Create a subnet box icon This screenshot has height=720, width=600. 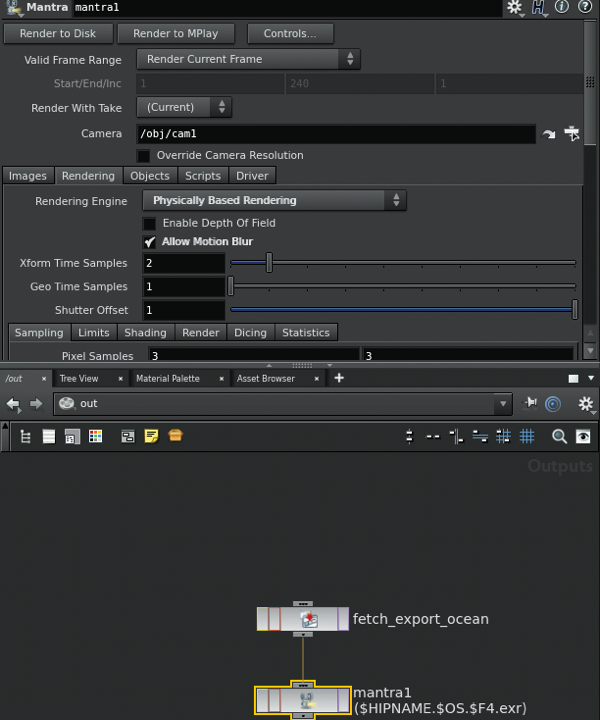175,435
